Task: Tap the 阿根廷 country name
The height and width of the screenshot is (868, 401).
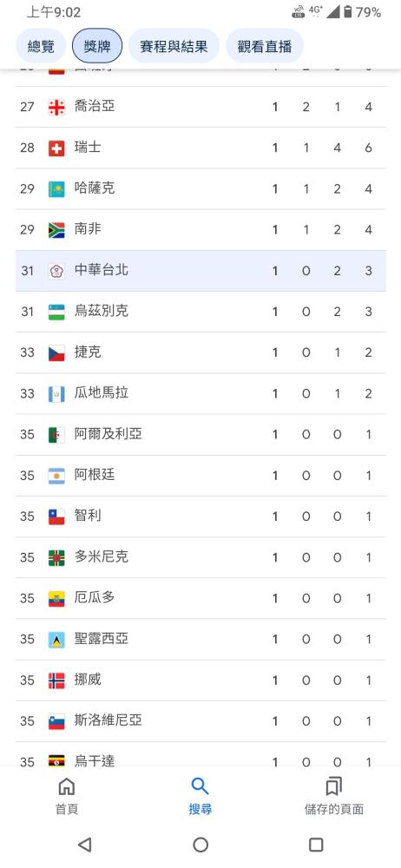Action: [x=95, y=475]
